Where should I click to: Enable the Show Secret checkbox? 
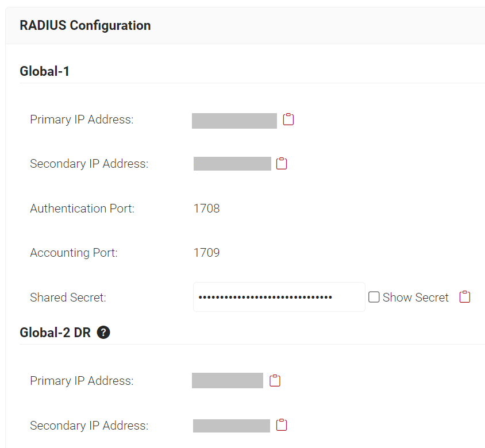(374, 297)
